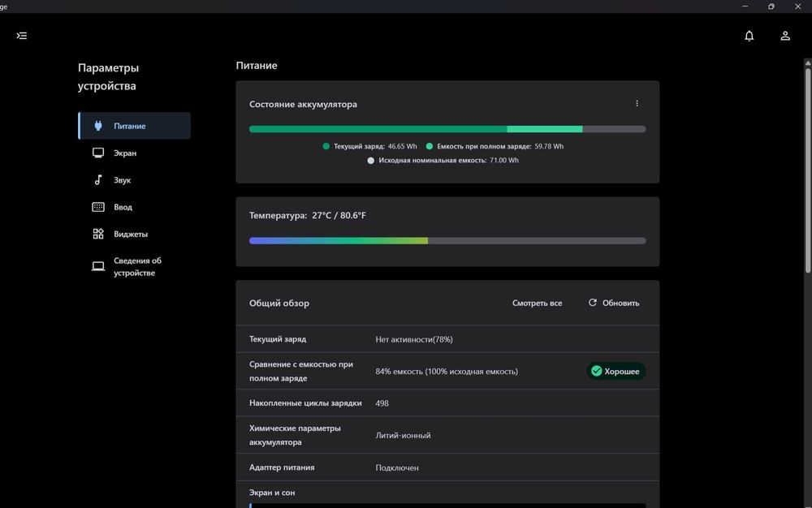This screenshot has height=508, width=812.
Task: Minimize the application window
Action: click(x=745, y=6)
